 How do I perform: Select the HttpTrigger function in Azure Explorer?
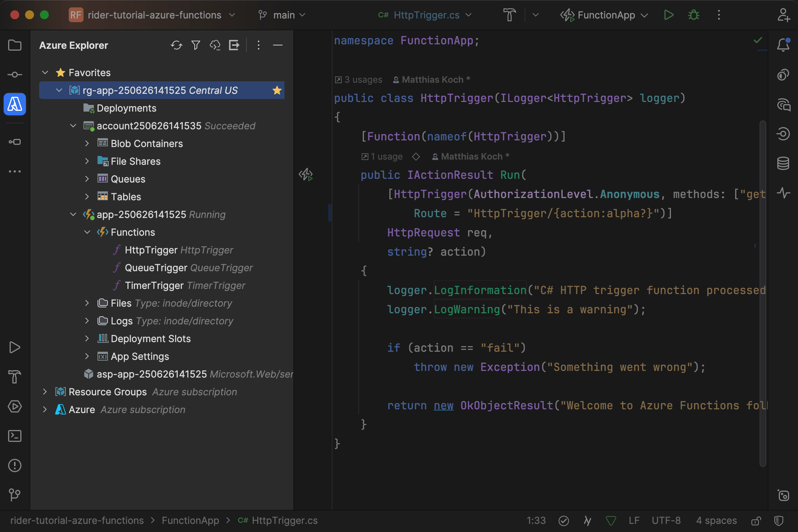pyautogui.click(x=151, y=250)
